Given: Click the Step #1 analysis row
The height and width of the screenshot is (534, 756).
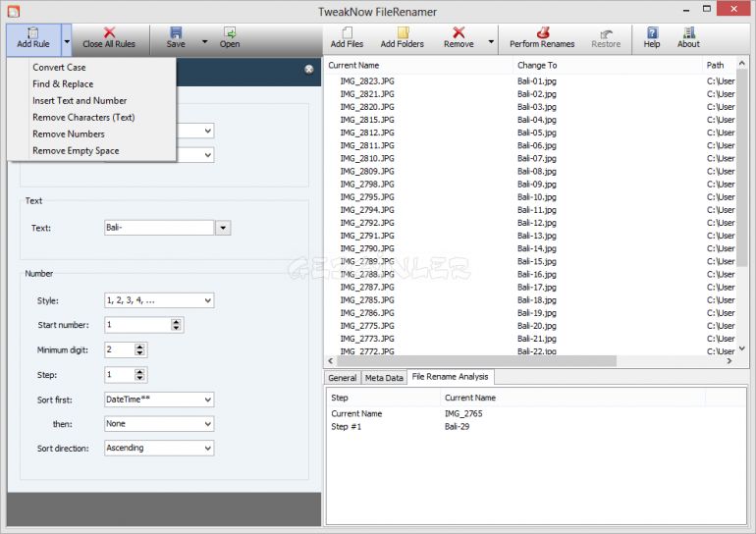Looking at the screenshot, I should [347, 427].
